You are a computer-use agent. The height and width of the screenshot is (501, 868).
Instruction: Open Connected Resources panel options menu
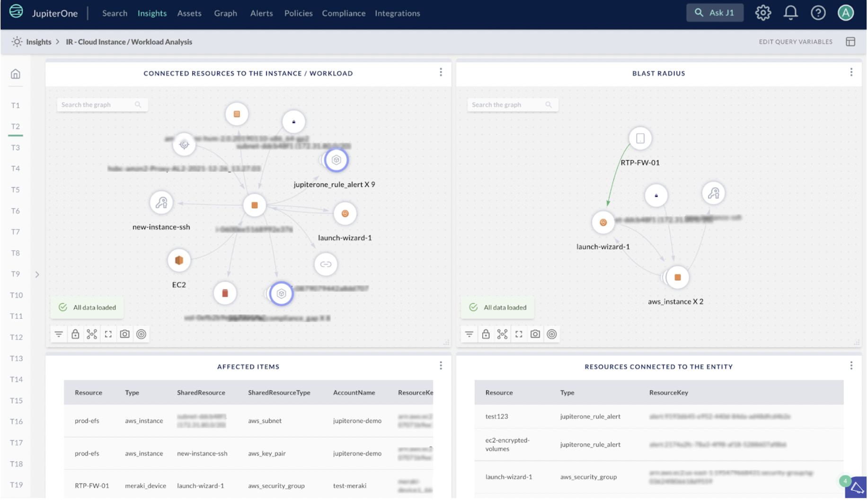(441, 72)
